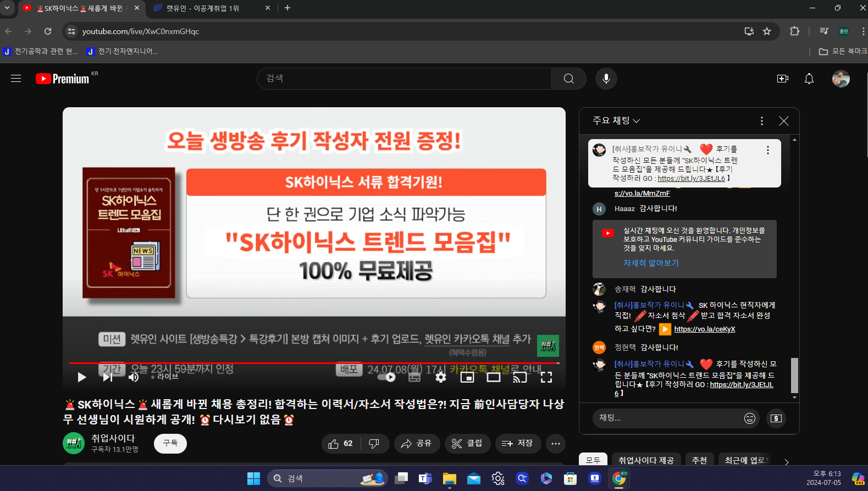Open the vo.la/MmZmF chat link
868x491 pixels.
tap(642, 194)
